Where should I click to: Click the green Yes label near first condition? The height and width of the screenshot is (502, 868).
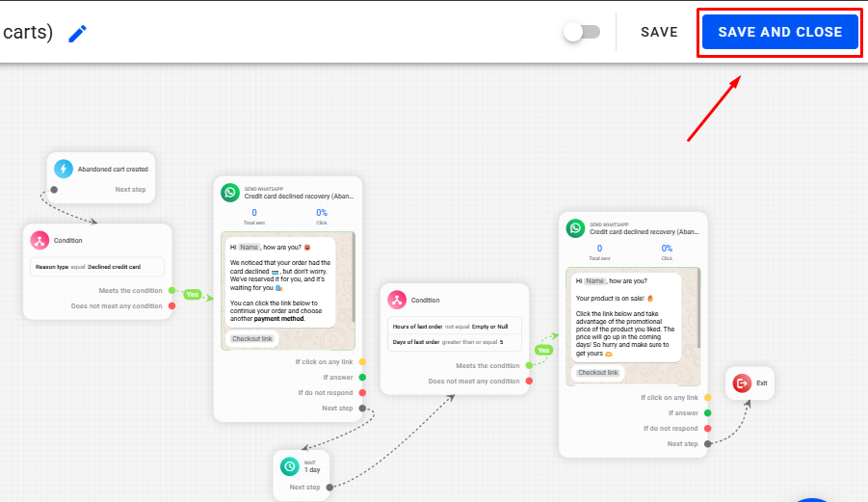click(193, 294)
